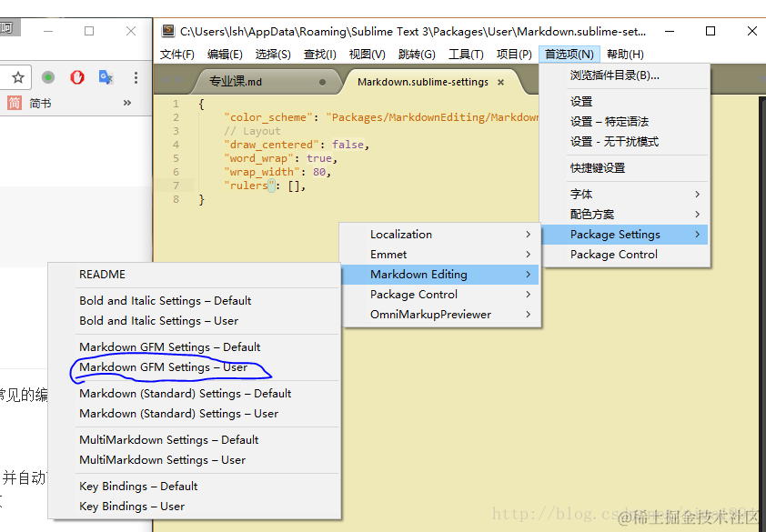Click the red Opera-style extension icon
Viewport: 766px width, 532px height.
[x=77, y=77]
